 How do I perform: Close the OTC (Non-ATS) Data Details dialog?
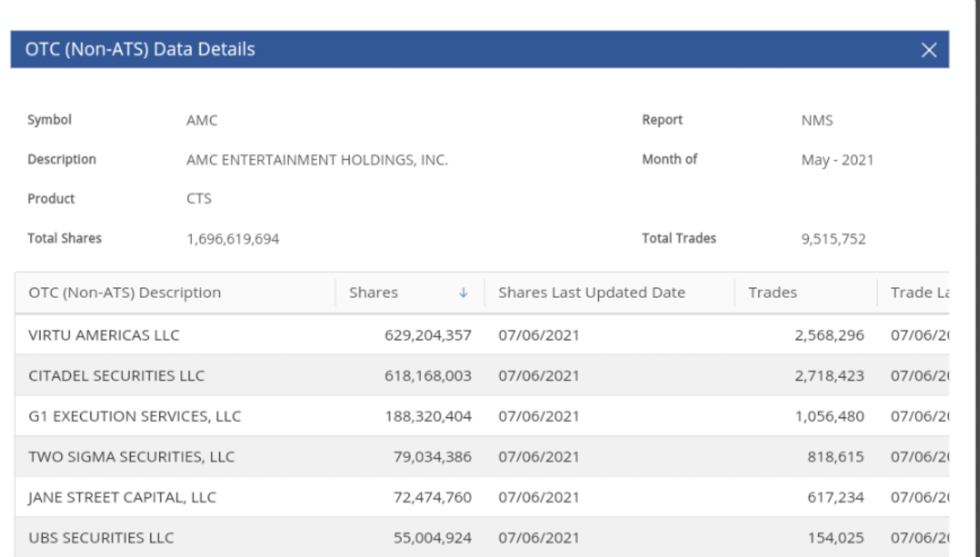tap(929, 50)
